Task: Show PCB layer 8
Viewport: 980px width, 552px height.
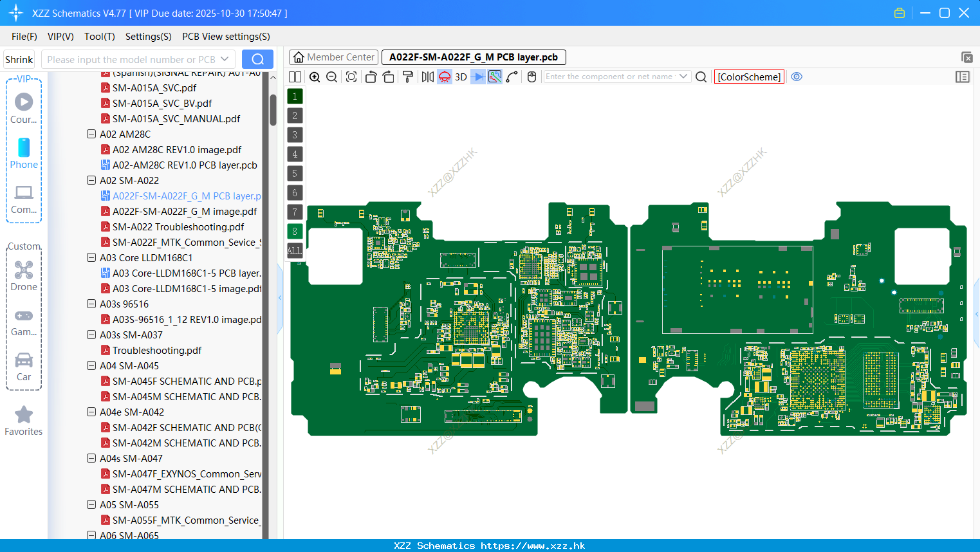Action: click(x=295, y=232)
